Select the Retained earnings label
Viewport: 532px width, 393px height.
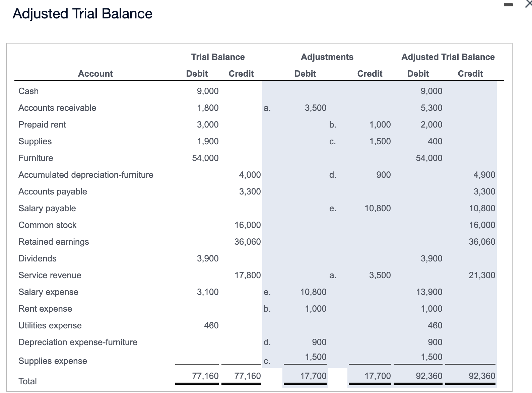point(54,242)
